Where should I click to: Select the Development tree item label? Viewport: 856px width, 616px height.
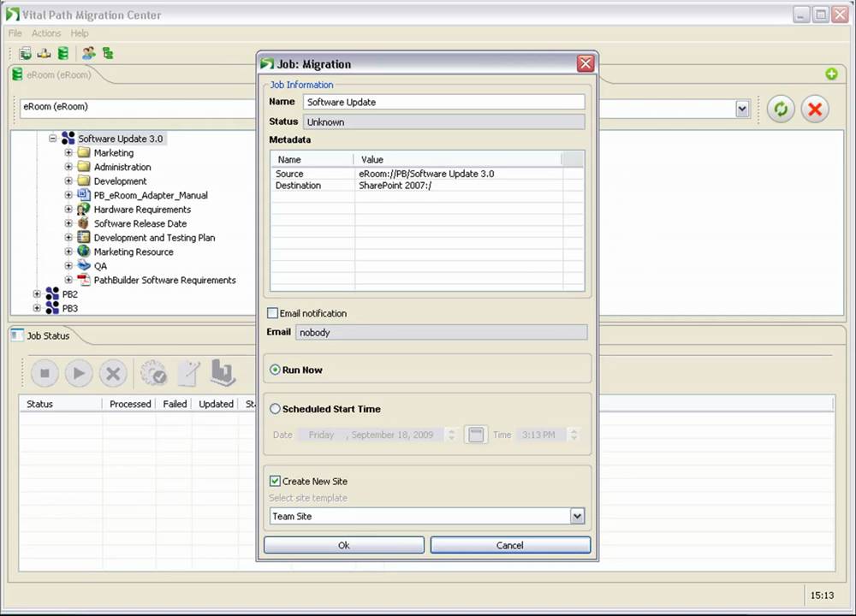click(120, 181)
